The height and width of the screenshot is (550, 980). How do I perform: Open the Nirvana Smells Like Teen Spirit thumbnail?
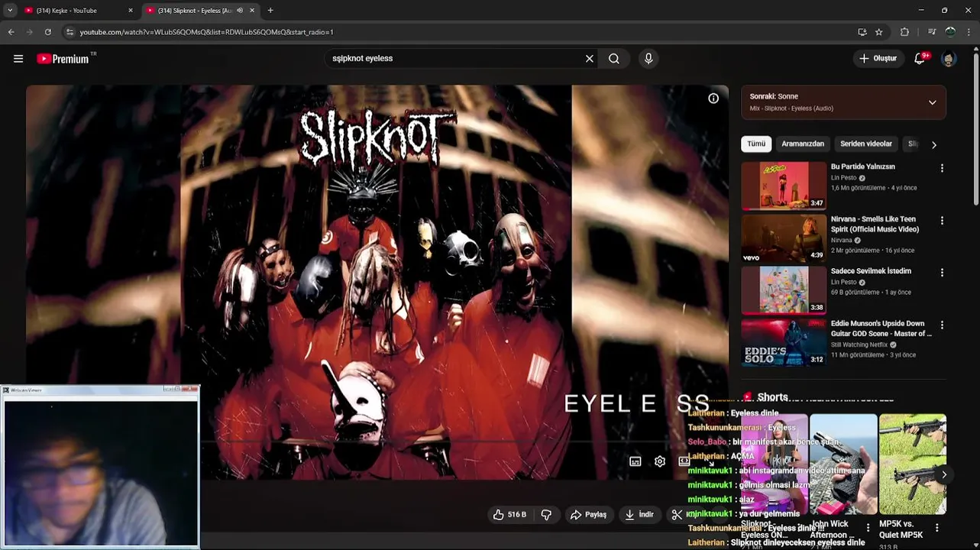pyautogui.click(x=784, y=238)
